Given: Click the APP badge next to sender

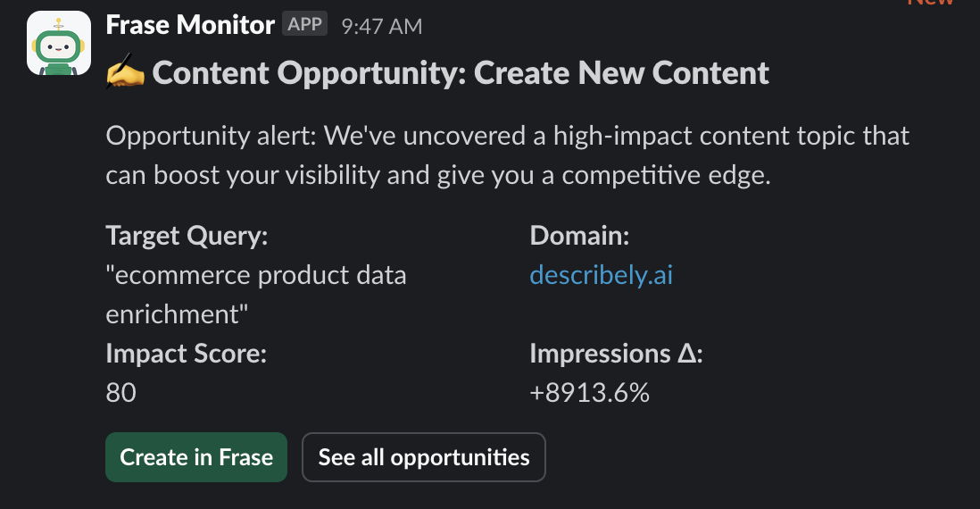Looking at the screenshot, I should coord(304,25).
